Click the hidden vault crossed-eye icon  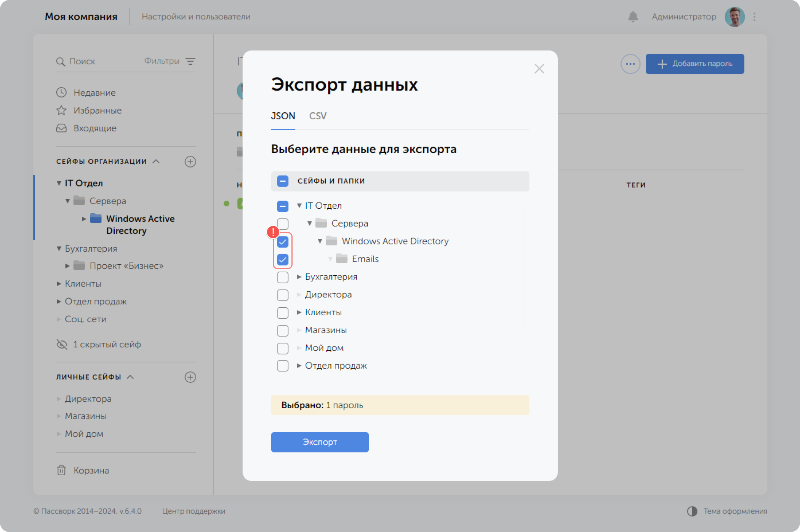coord(62,344)
